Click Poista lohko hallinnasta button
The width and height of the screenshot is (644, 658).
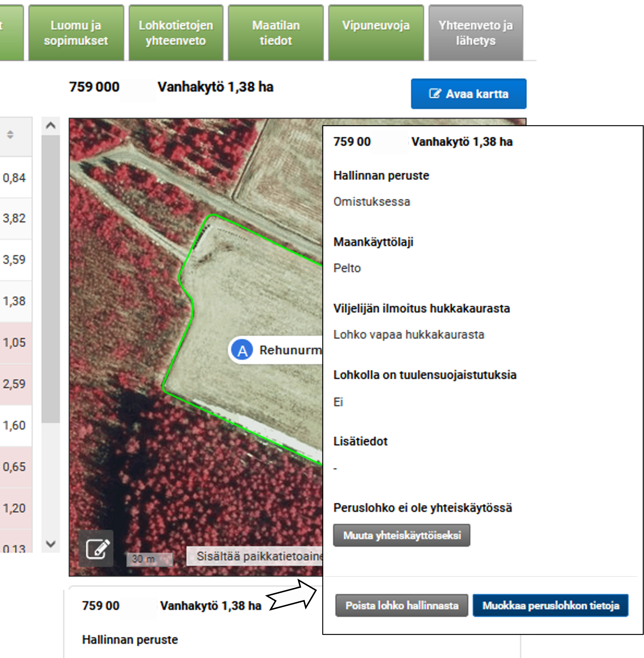(402, 605)
